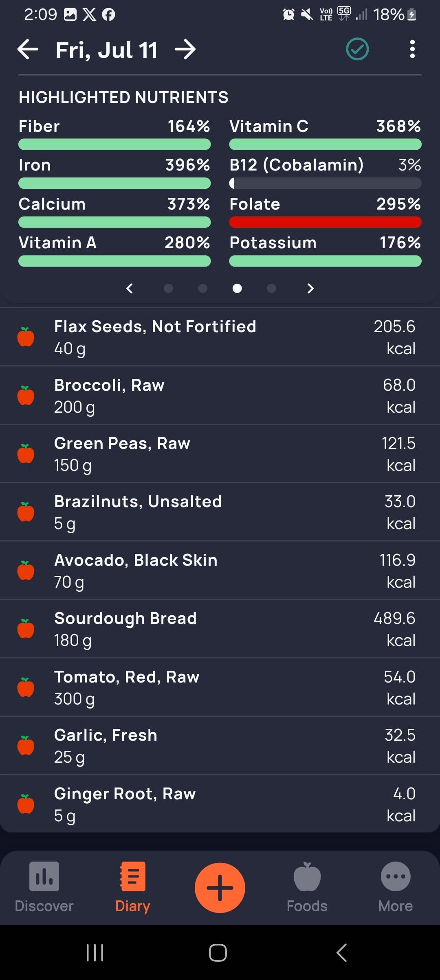Switch to the Foods tab
The width and height of the screenshot is (440, 980).
pos(307,887)
